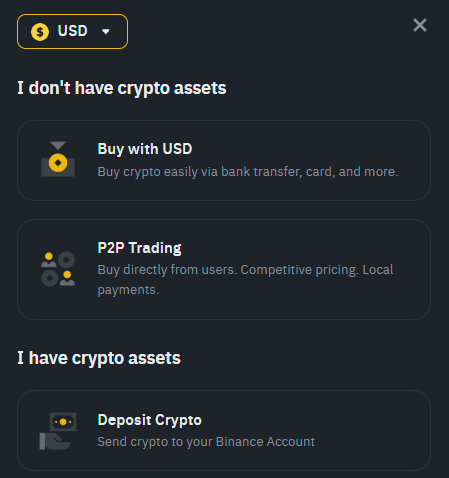Click the I have crypto assets heading

pyautogui.click(x=99, y=358)
